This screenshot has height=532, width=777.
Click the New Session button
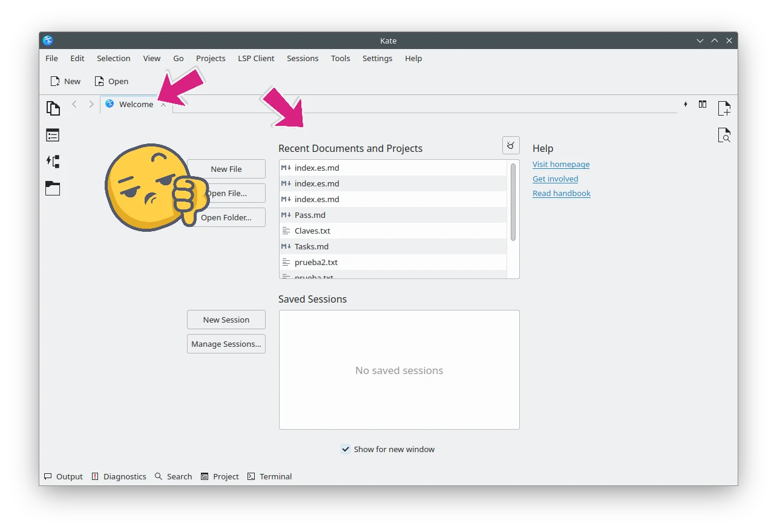226,320
